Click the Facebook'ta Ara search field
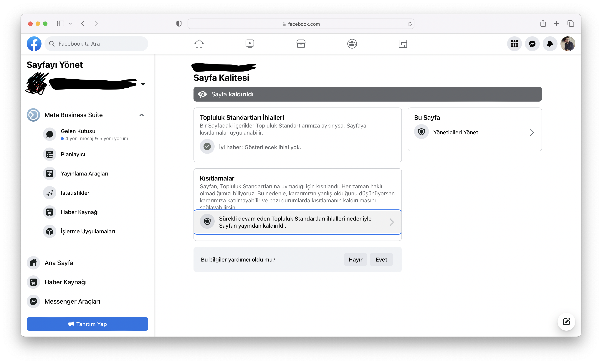 96,44
